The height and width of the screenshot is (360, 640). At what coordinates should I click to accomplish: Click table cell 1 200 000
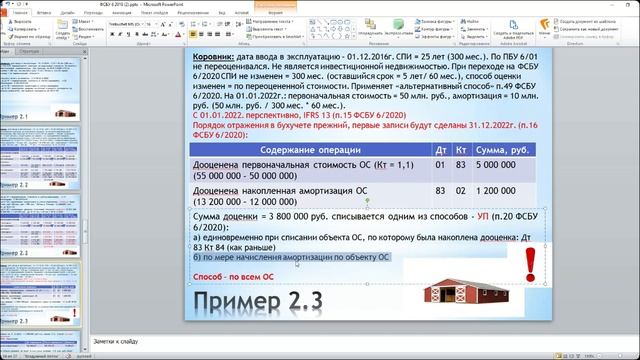[x=496, y=191]
